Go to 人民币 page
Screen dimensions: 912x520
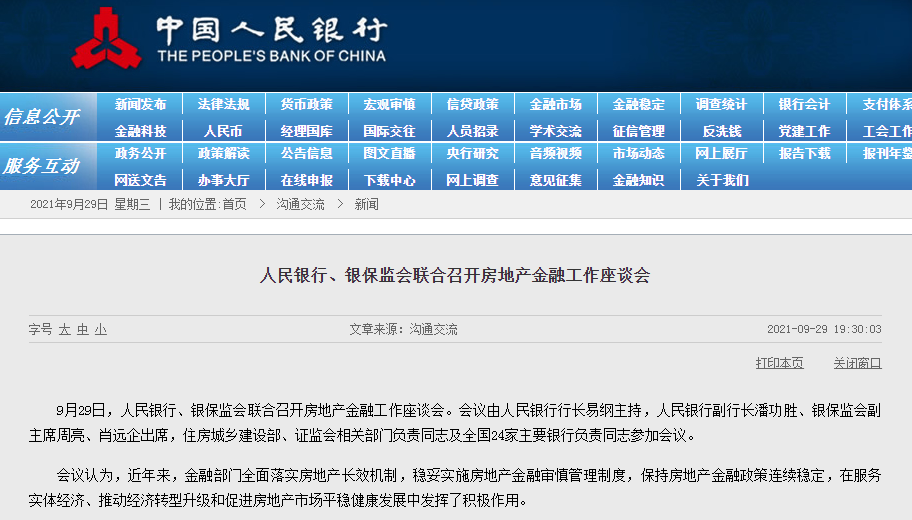click(x=223, y=131)
